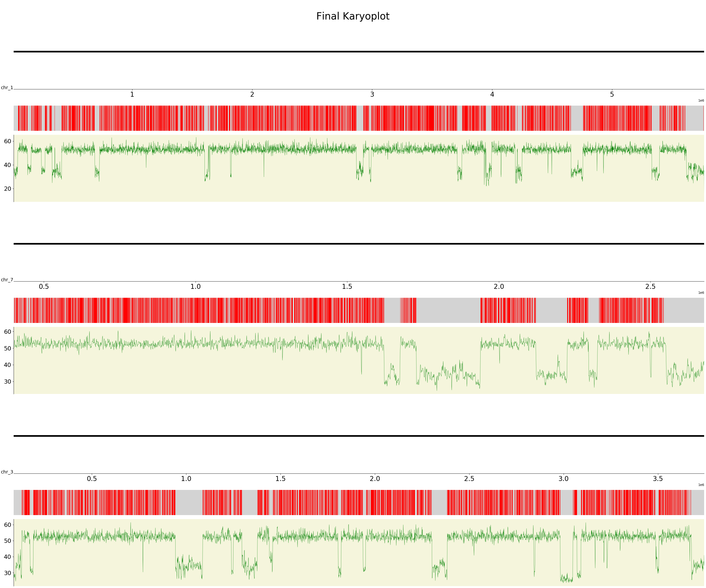Click the tick label 3 on chr_1 axis

click(x=372, y=95)
